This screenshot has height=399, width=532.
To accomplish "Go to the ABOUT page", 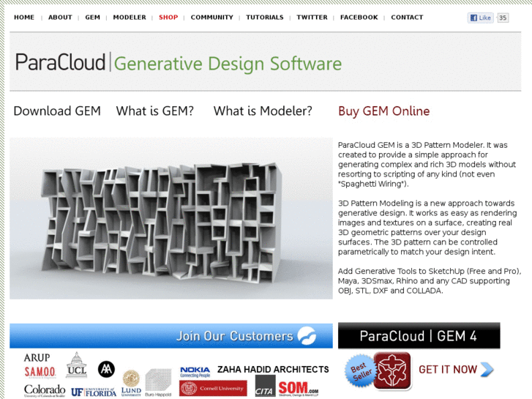I will [x=60, y=18].
